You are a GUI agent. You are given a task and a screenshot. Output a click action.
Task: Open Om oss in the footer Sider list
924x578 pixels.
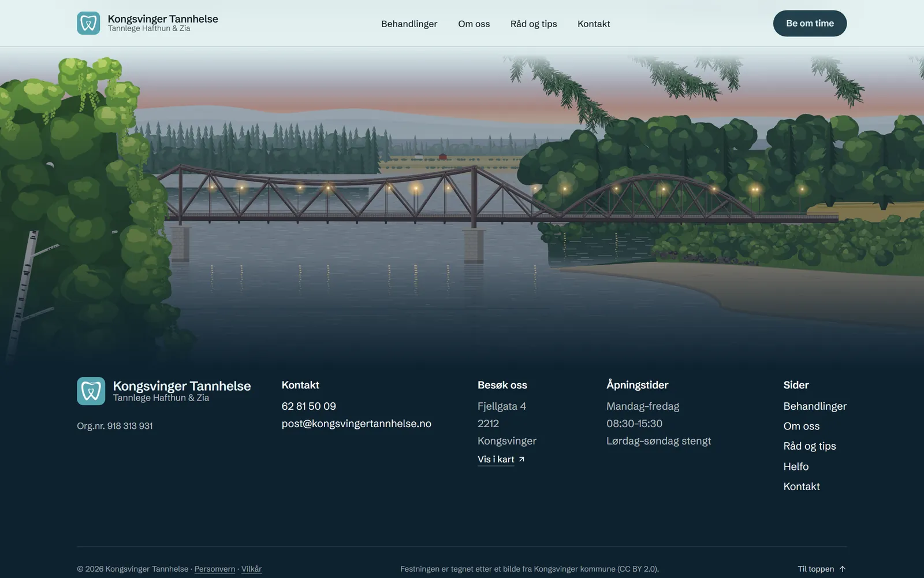click(x=802, y=426)
